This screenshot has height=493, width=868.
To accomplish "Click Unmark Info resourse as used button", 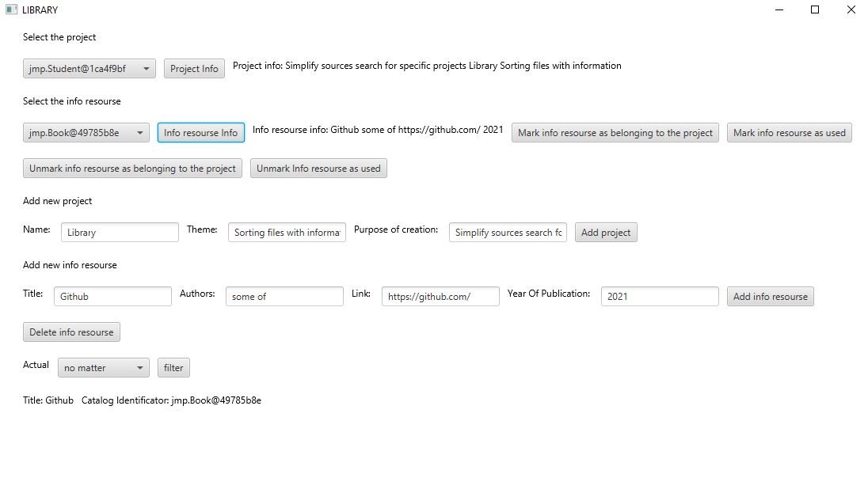I will [x=318, y=169].
